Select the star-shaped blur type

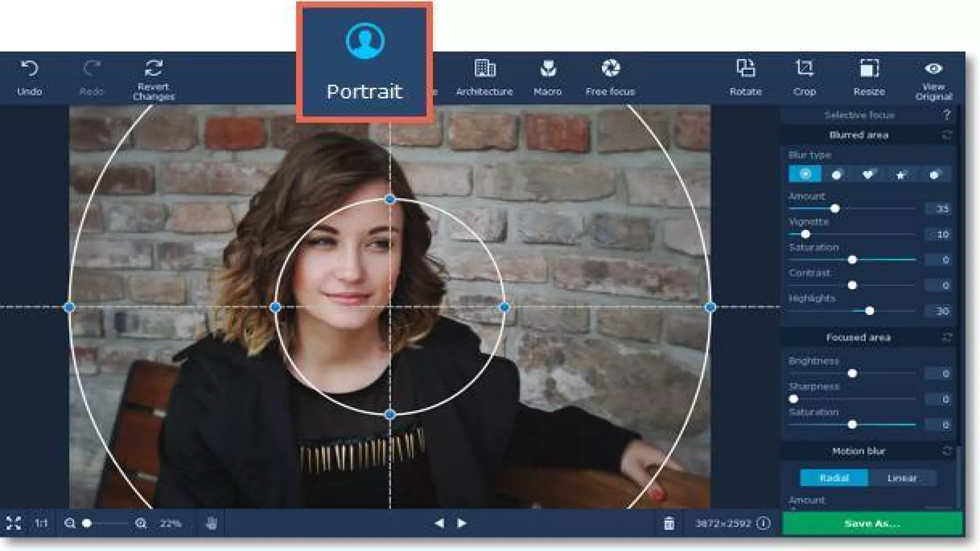pos(901,174)
